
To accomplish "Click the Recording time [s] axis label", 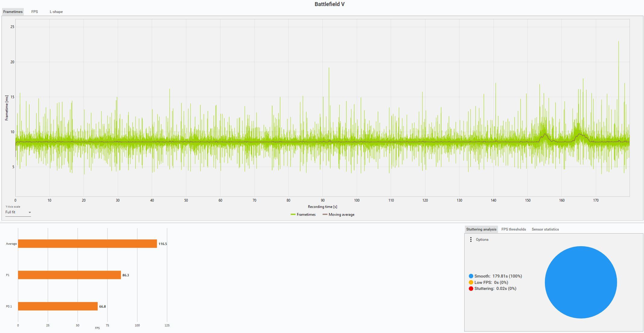I will pyautogui.click(x=322, y=207).
